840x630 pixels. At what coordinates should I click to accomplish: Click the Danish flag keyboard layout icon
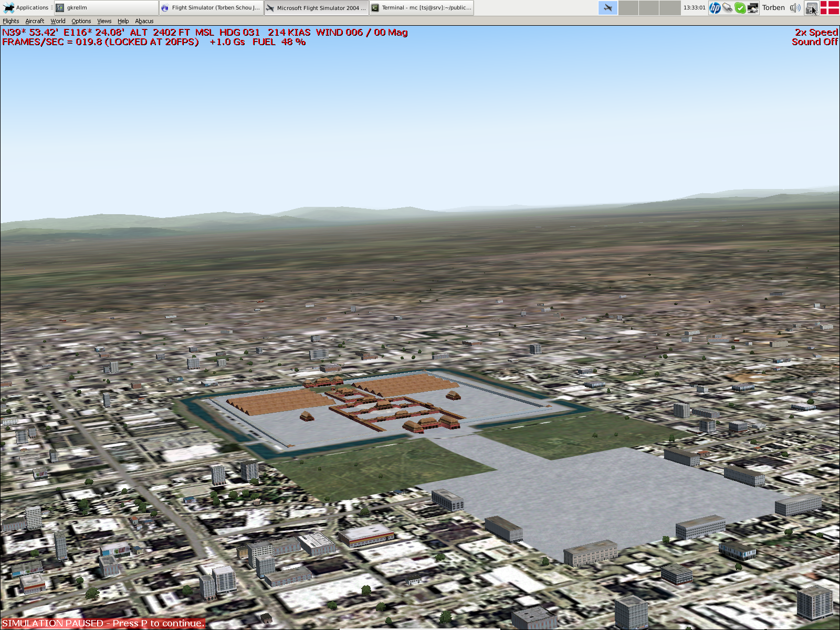(x=829, y=7)
